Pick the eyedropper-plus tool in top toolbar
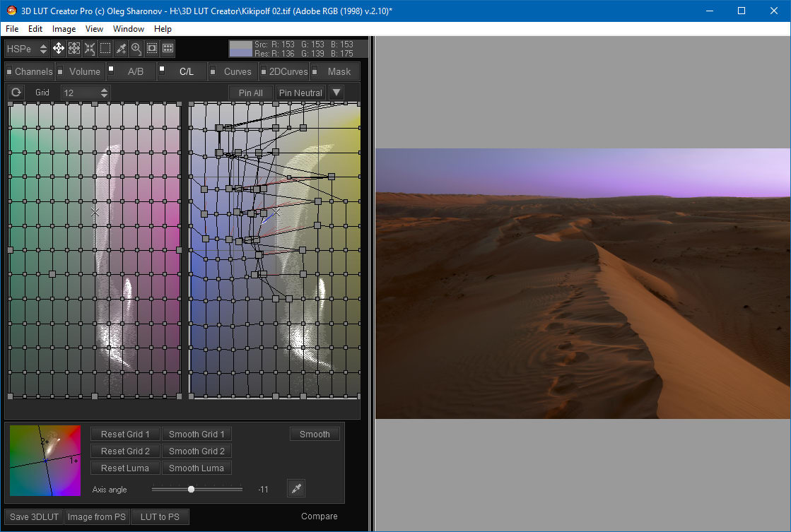The height and width of the screenshot is (532, 791). [x=121, y=49]
